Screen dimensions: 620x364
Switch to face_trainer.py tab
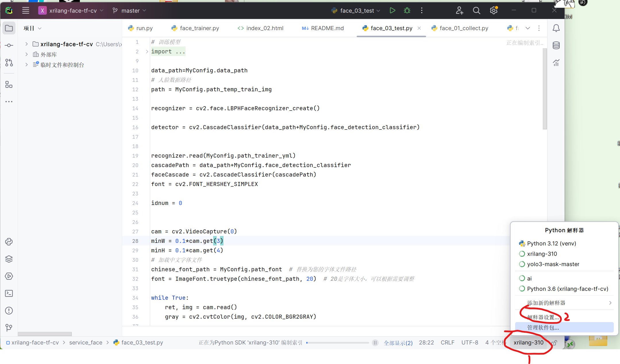[x=195, y=28]
